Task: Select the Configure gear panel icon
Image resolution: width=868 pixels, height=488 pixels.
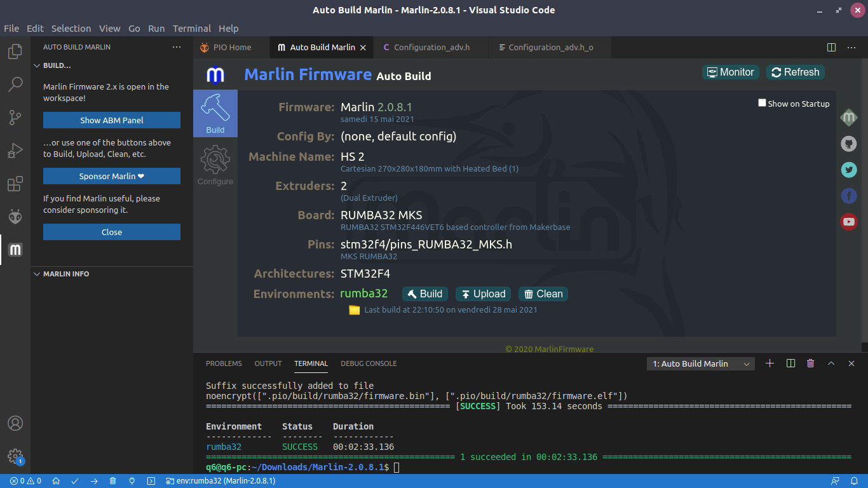Action: [x=215, y=165]
